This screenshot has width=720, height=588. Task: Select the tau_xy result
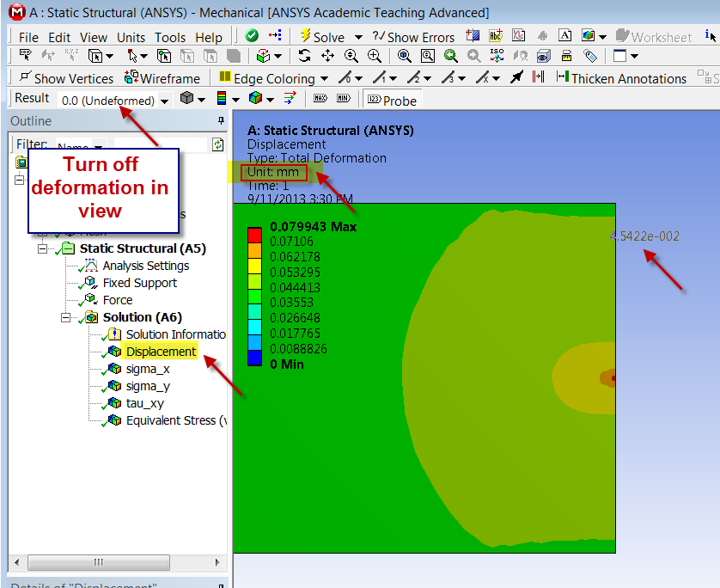[x=145, y=403]
